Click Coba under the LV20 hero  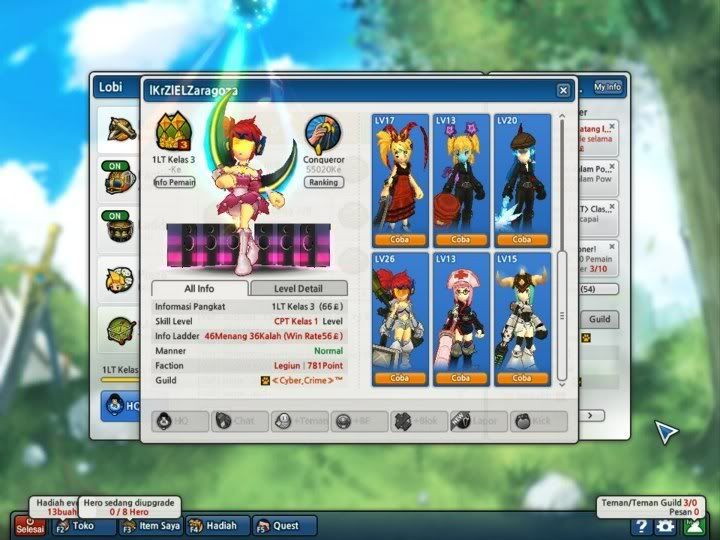(x=522, y=240)
